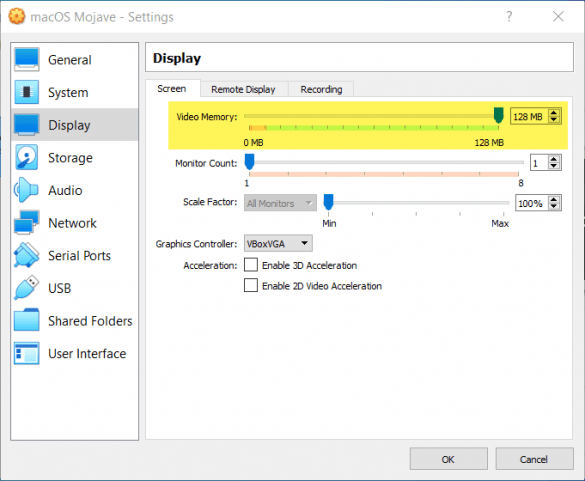The width and height of the screenshot is (585, 481).
Task: Open the Network monitors icon
Action: tap(26, 222)
